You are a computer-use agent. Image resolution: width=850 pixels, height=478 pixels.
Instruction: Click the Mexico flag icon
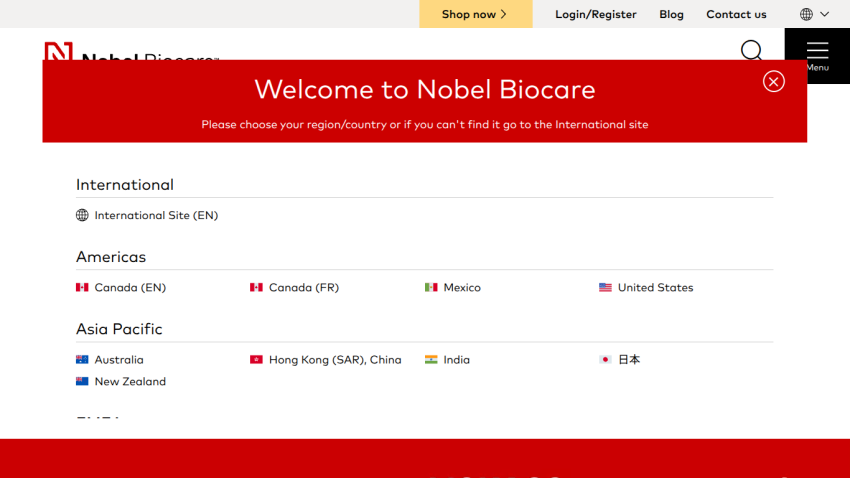click(x=431, y=287)
